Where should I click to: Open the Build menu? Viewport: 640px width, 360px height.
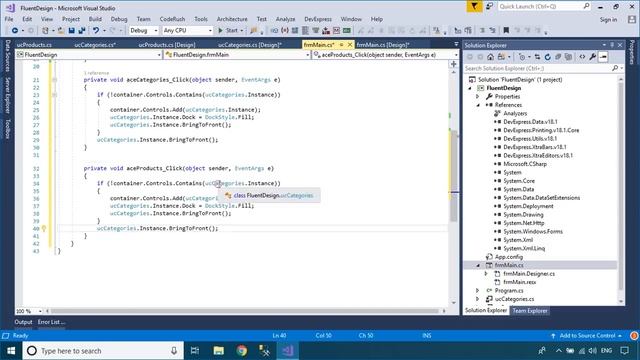point(95,19)
